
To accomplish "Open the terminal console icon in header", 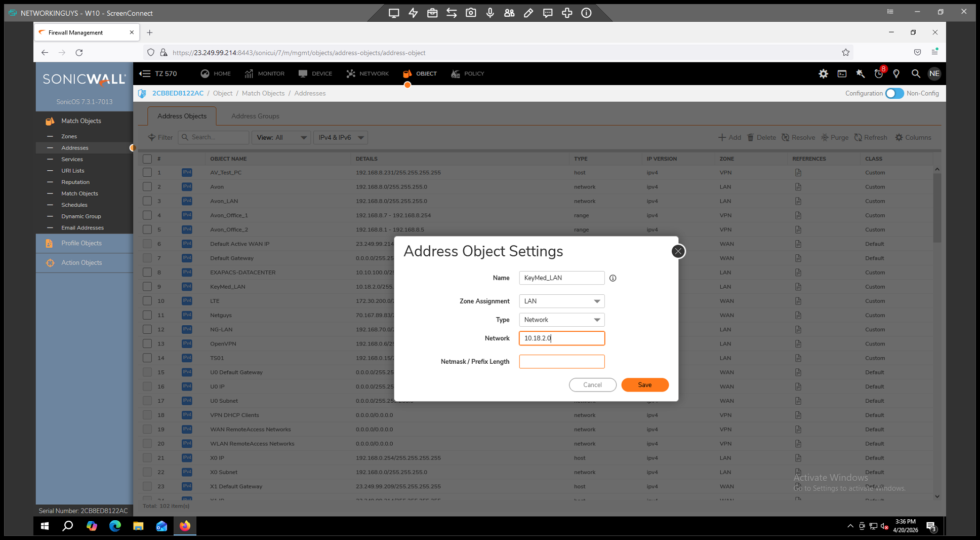I will [x=842, y=74].
